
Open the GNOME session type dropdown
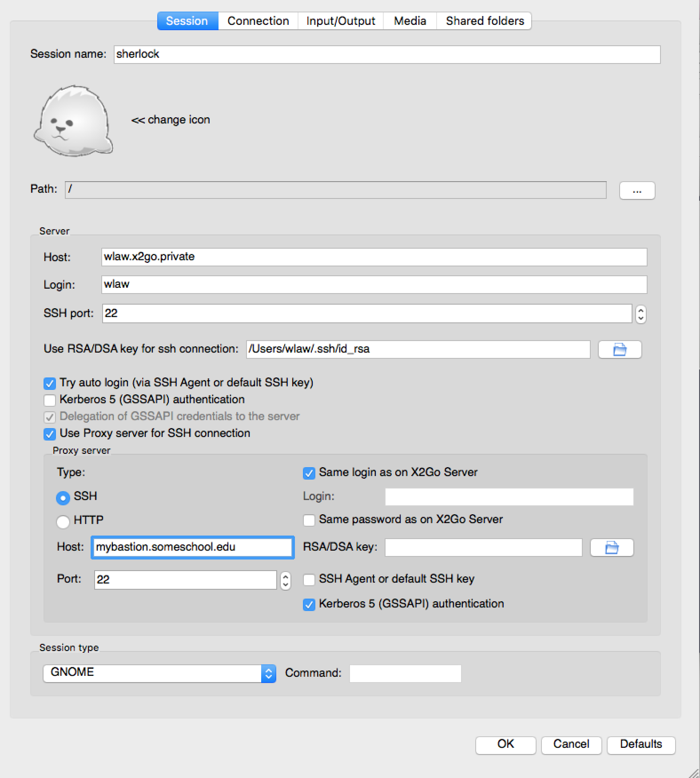[159, 673]
